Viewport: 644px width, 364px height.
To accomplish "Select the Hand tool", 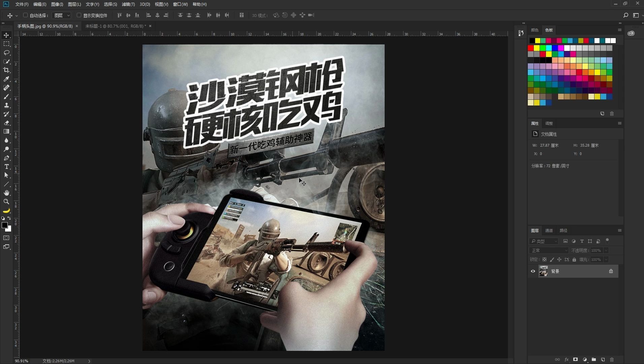I will (x=6, y=193).
